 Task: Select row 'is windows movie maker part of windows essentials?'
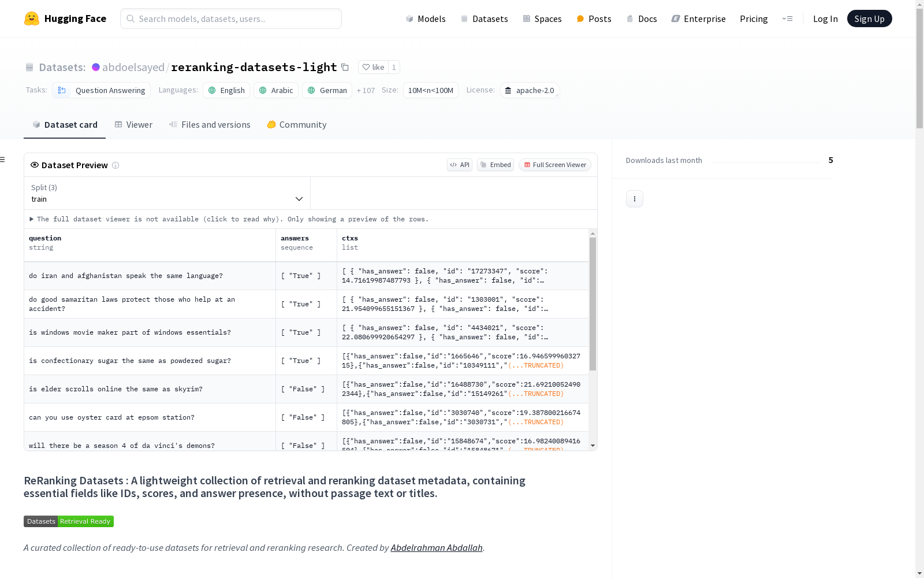coord(307,332)
